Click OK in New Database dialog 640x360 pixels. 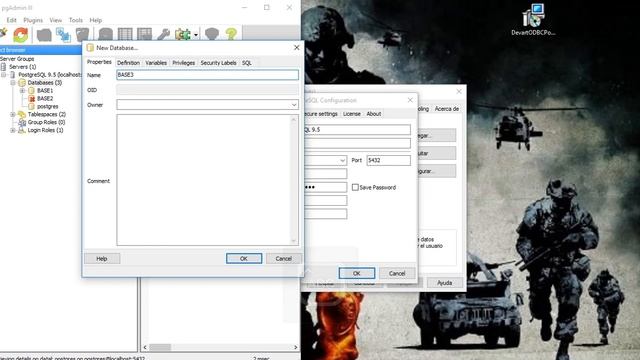(244, 258)
